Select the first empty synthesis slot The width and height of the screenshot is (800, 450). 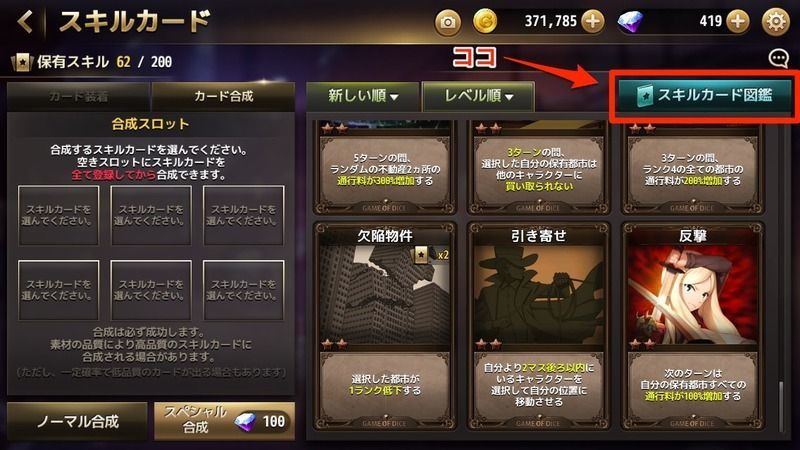[59, 215]
